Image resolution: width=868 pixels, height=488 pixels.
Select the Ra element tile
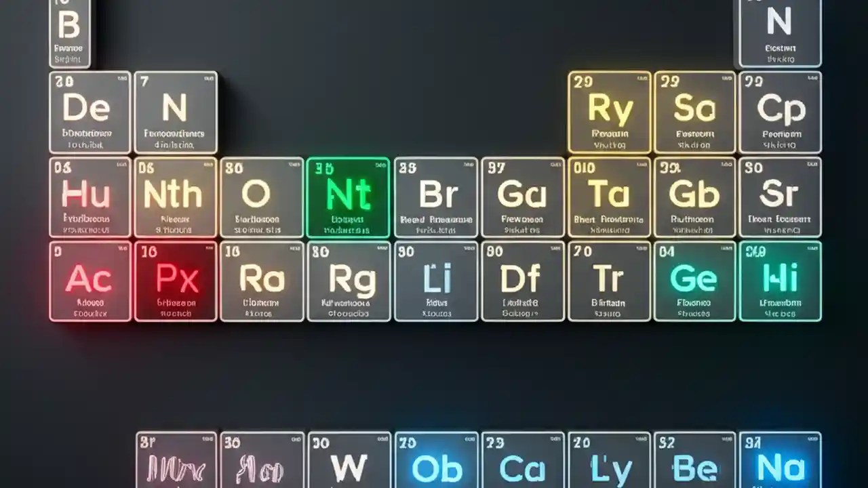tap(262, 280)
